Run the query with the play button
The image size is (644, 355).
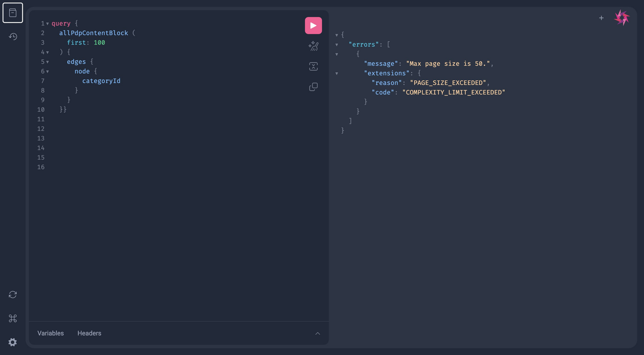tap(313, 26)
